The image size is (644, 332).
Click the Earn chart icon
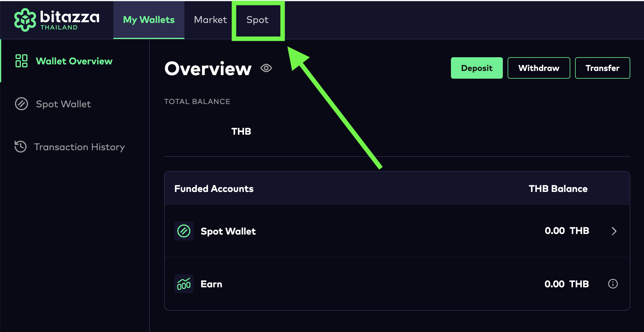(x=184, y=284)
